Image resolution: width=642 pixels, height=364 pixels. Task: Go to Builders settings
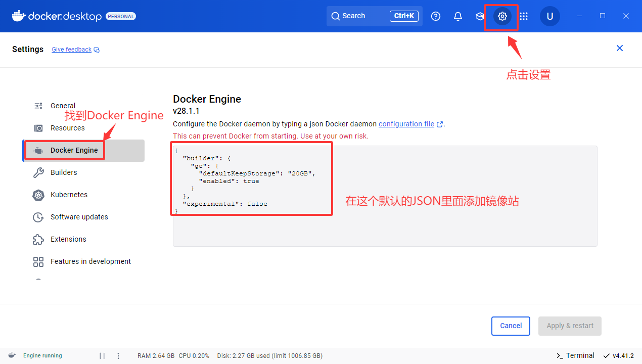pos(64,172)
